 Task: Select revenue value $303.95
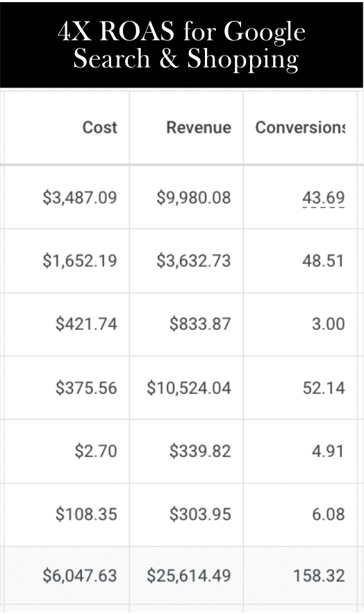[x=200, y=514]
